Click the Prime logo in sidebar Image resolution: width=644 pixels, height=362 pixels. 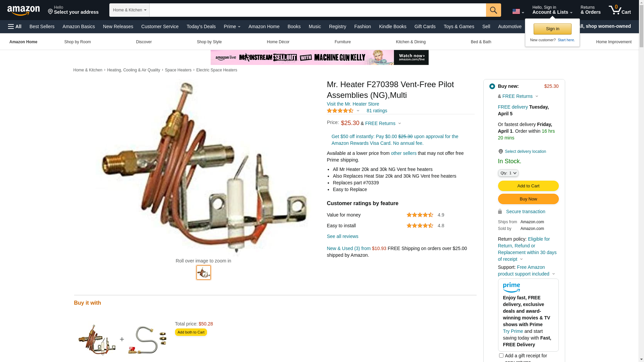click(511, 288)
